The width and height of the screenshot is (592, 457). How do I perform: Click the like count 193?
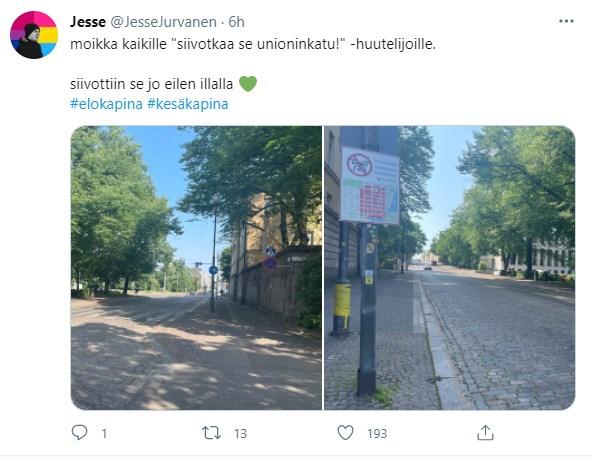tap(377, 433)
